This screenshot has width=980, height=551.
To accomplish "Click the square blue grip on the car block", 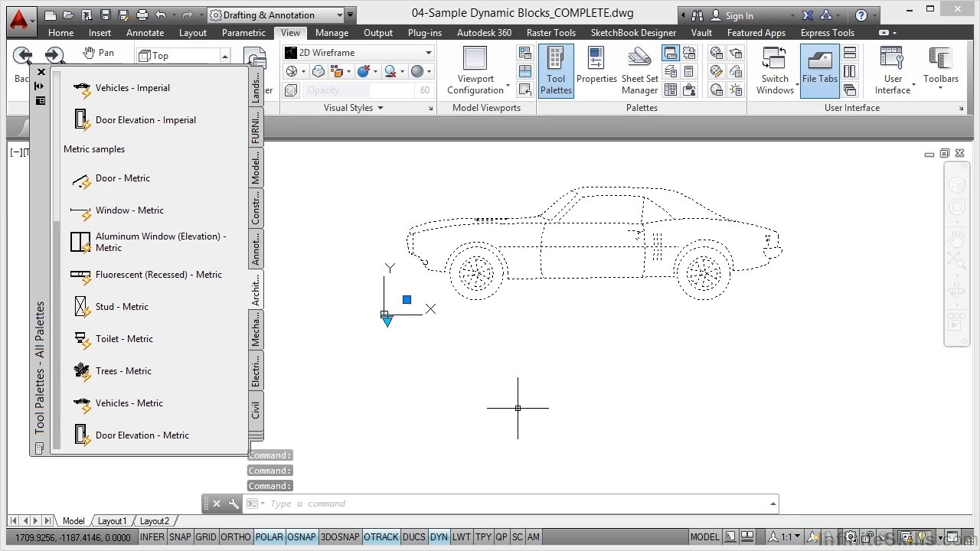I will [x=407, y=300].
